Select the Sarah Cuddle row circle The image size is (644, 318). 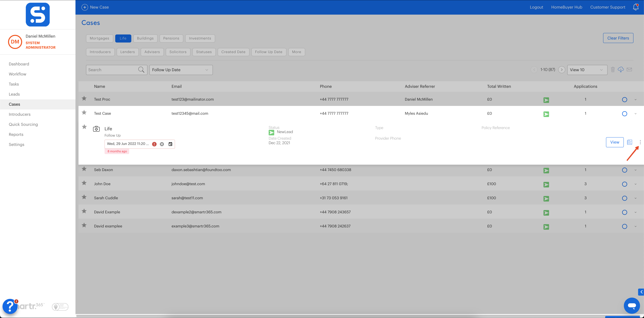click(625, 198)
